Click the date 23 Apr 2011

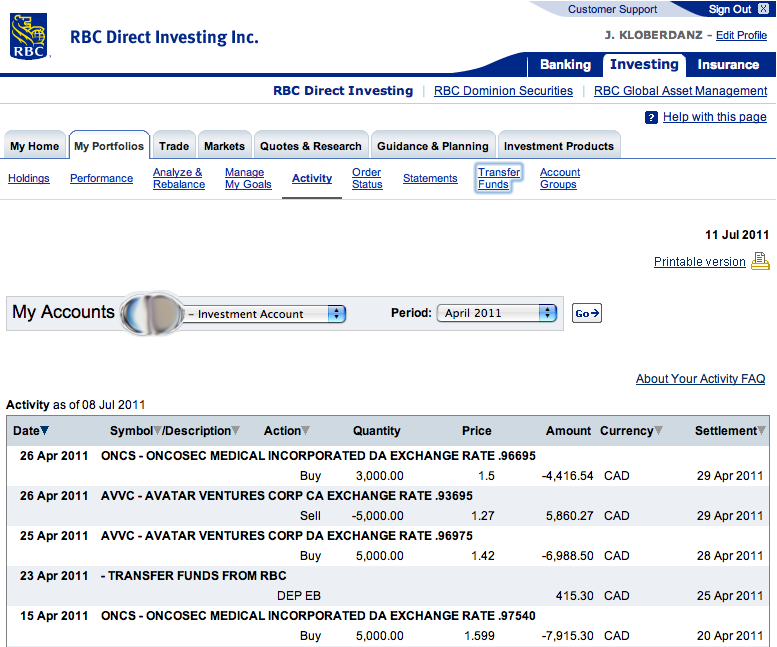pos(54,576)
